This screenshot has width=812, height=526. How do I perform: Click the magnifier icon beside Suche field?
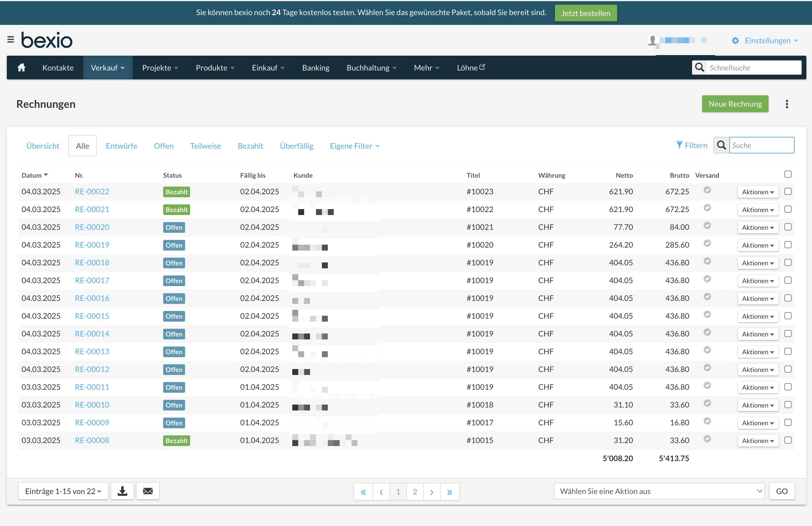pyautogui.click(x=721, y=145)
